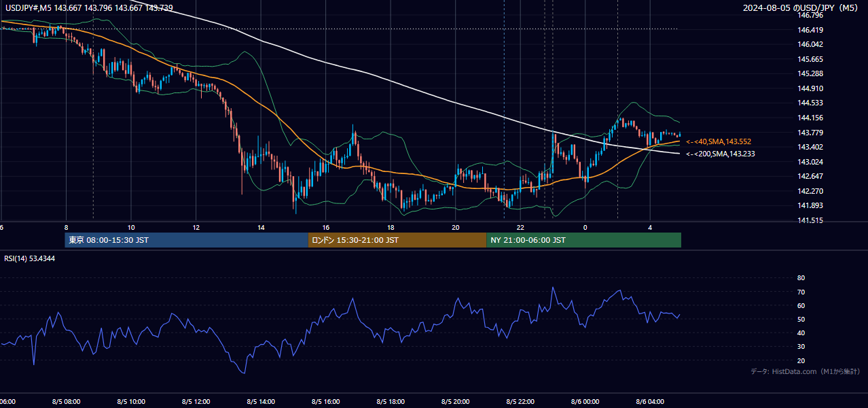The image size is (868, 408).
Task: Click the 8/5 08:00 time axis label
Action: pos(66,401)
